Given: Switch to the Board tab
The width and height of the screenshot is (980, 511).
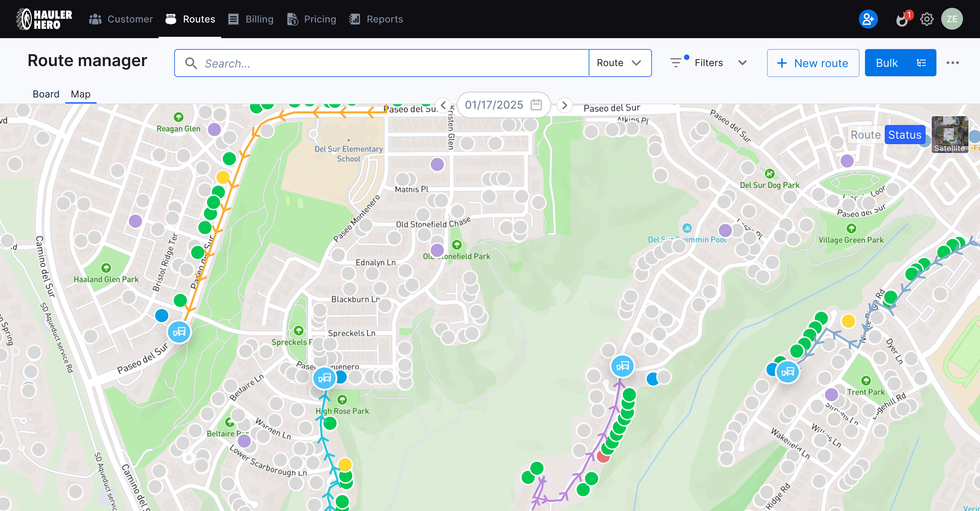Looking at the screenshot, I should [x=46, y=94].
